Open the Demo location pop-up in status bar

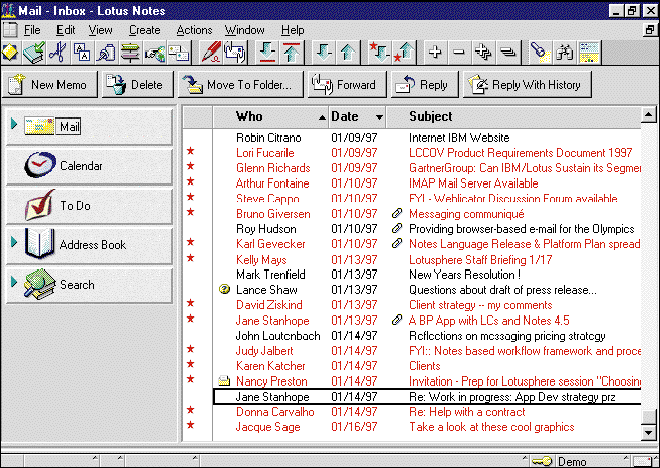[591, 462]
